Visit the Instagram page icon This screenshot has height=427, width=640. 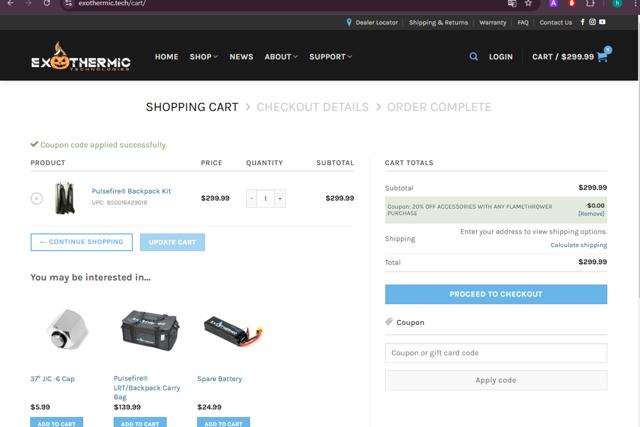pos(592,22)
